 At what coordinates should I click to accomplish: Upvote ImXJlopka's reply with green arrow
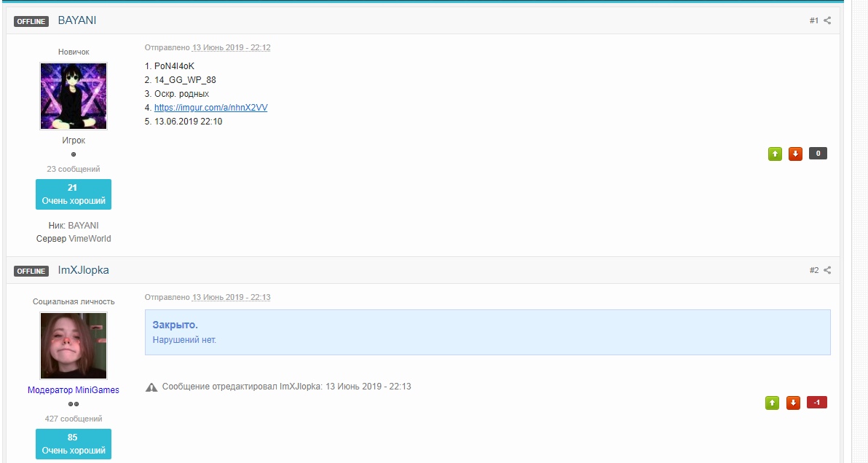pos(773,403)
